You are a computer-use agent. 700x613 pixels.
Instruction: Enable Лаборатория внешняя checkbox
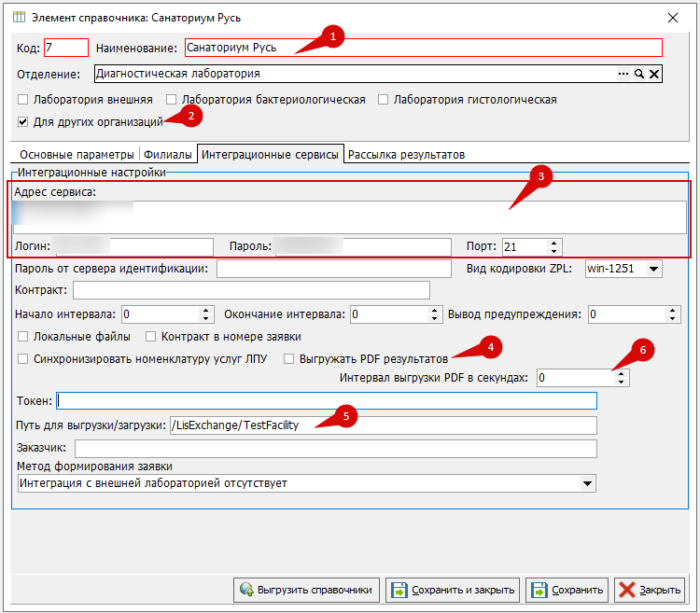click(x=23, y=100)
